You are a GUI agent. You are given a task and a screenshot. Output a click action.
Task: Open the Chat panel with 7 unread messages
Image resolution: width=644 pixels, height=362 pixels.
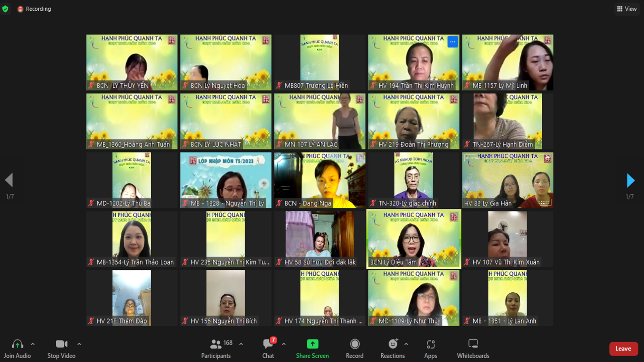(268, 344)
